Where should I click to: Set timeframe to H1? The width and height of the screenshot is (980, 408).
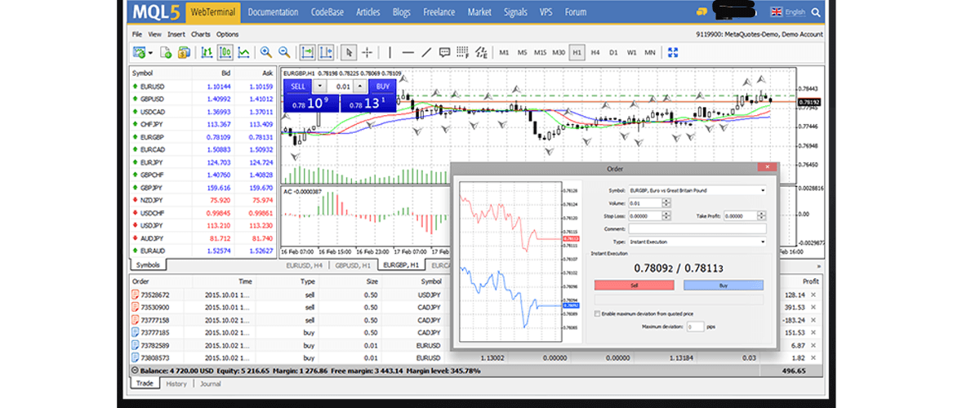tap(577, 52)
